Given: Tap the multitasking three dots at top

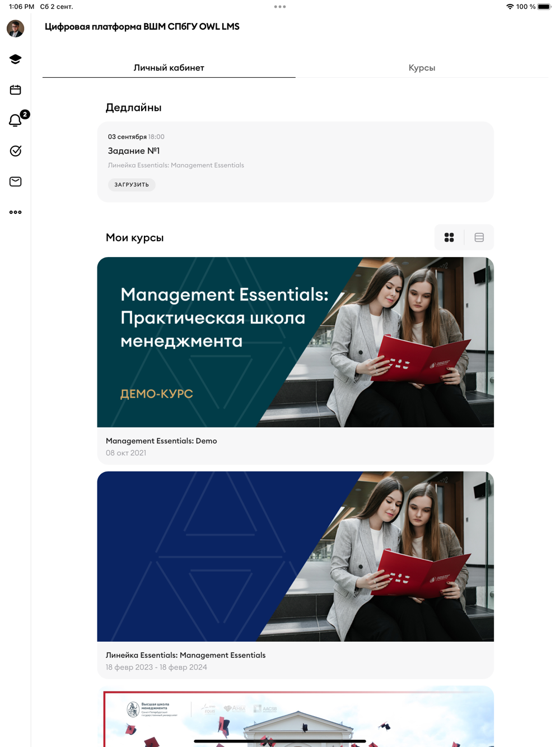Looking at the screenshot, I should pos(280,7).
